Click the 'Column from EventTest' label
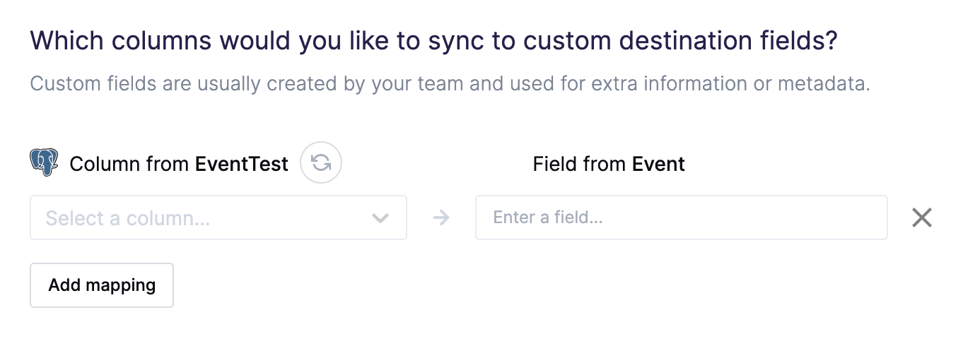980x346 pixels. click(x=179, y=165)
